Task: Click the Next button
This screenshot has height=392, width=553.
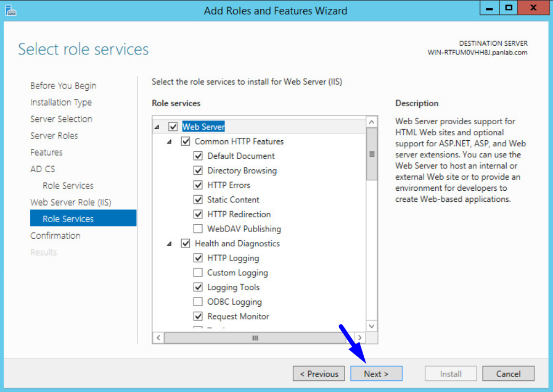Action: pos(376,373)
